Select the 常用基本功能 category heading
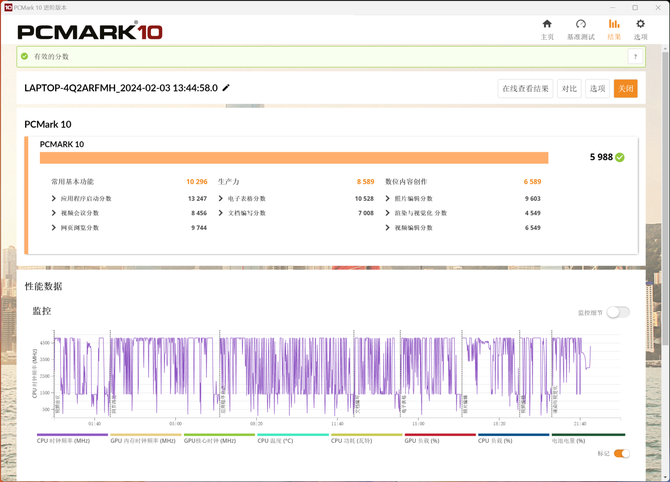Viewport: 670px width, 482px height. point(73,182)
